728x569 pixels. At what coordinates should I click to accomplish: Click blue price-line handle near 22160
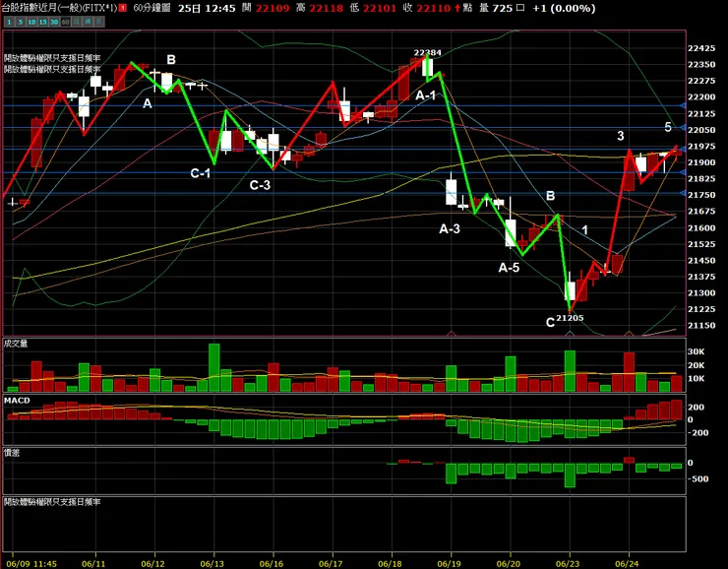coord(683,106)
